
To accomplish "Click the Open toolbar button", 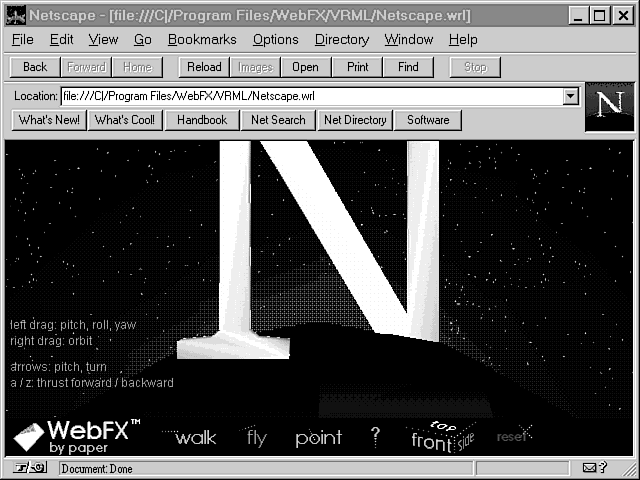I will point(305,67).
